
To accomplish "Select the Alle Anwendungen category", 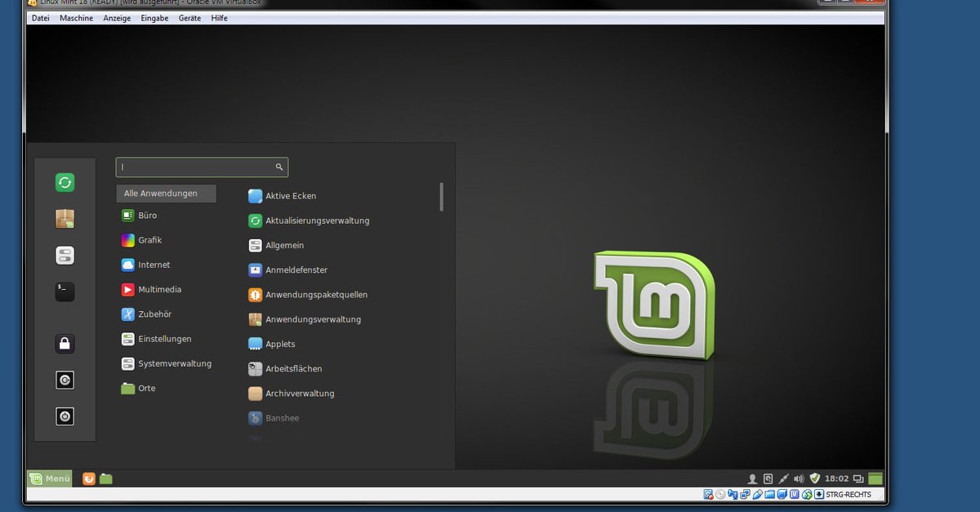I will point(167,194).
